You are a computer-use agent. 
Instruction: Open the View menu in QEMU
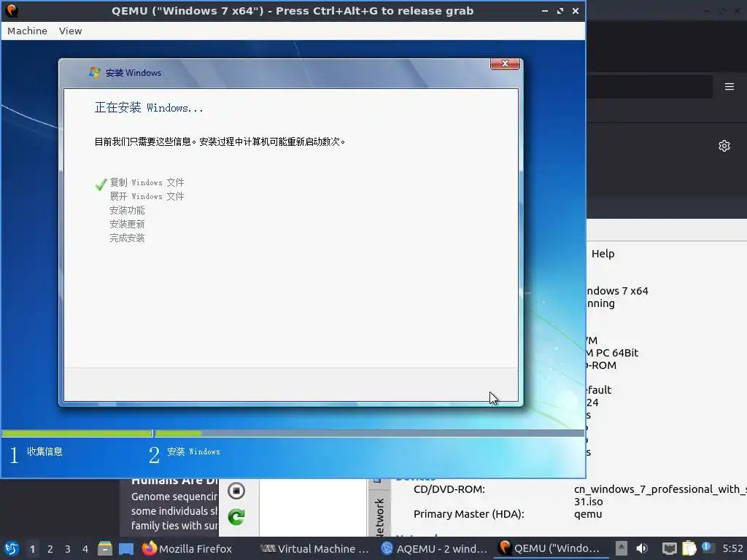pyautogui.click(x=71, y=31)
